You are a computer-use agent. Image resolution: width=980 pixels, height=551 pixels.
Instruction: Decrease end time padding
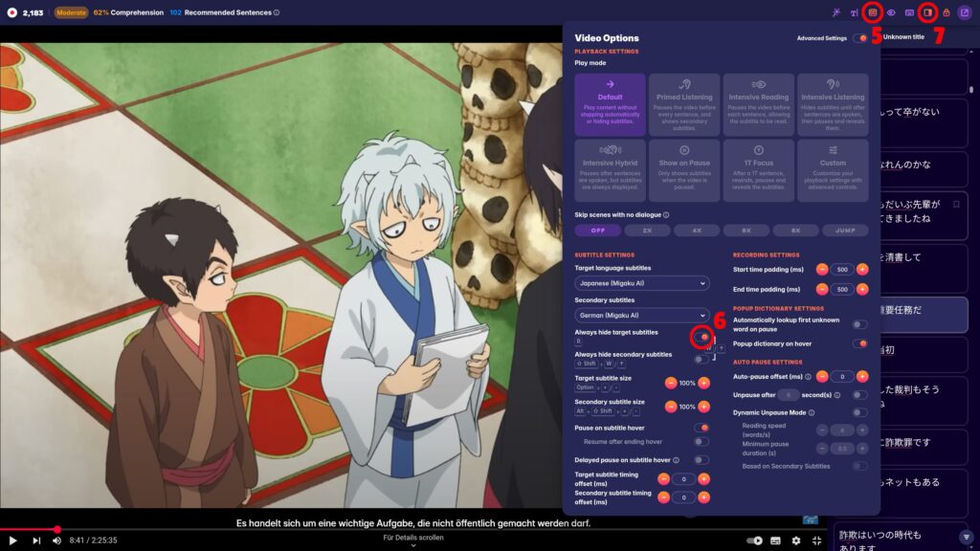pos(822,289)
